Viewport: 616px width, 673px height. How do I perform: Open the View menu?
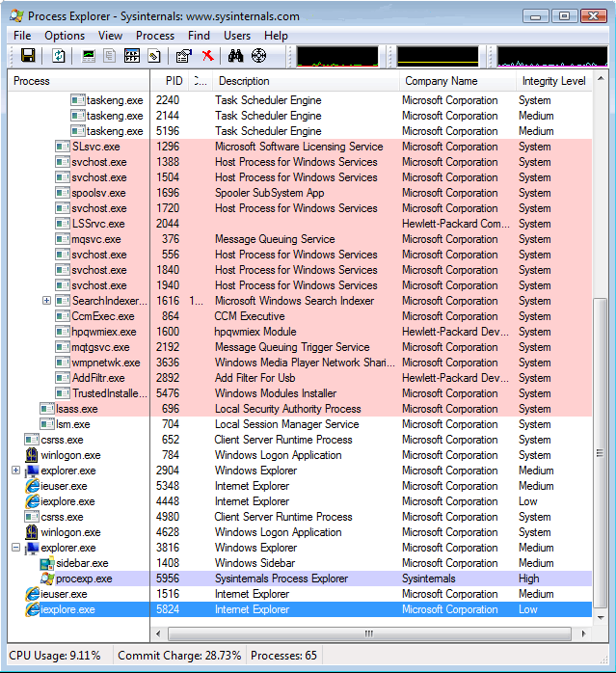tap(110, 36)
